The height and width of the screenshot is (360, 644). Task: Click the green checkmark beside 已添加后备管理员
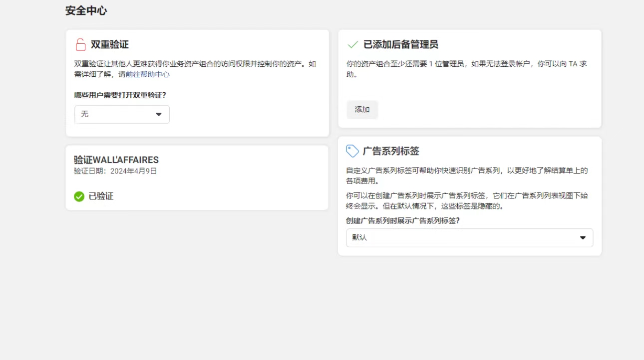[352, 45]
